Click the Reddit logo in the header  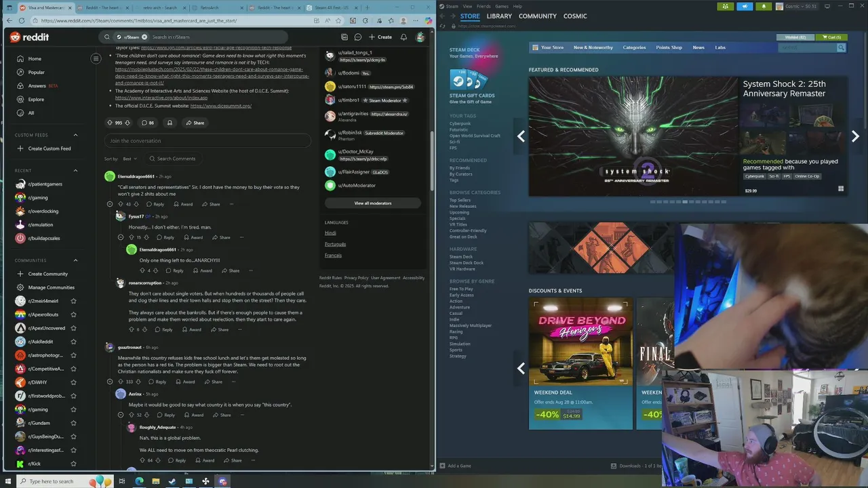click(29, 37)
